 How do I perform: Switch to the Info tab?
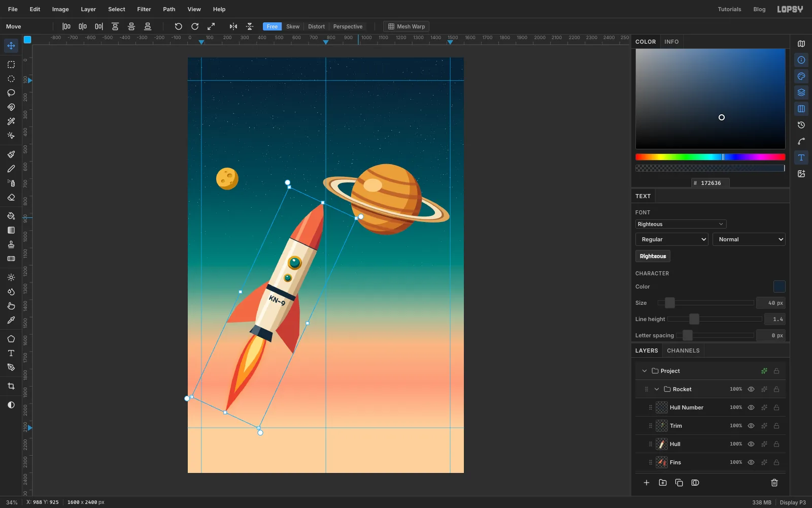click(x=671, y=42)
